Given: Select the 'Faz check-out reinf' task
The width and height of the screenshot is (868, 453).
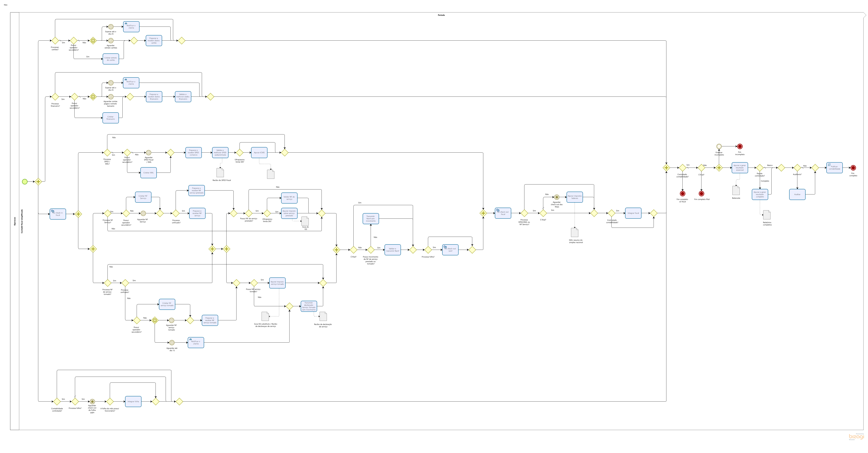Looking at the screenshot, I should pos(450,250).
